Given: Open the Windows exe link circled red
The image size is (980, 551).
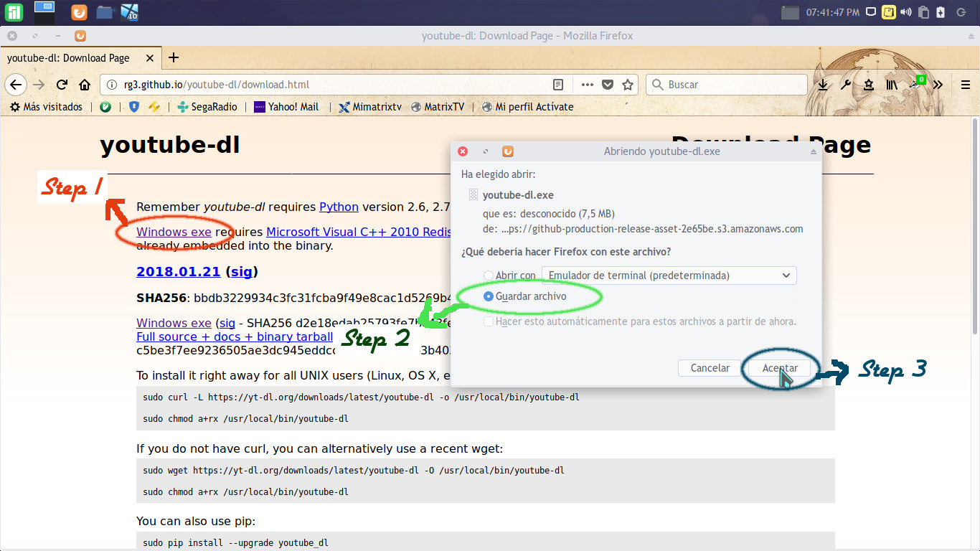Looking at the screenshot, I should pyautogui.click(x=174, y=232).
